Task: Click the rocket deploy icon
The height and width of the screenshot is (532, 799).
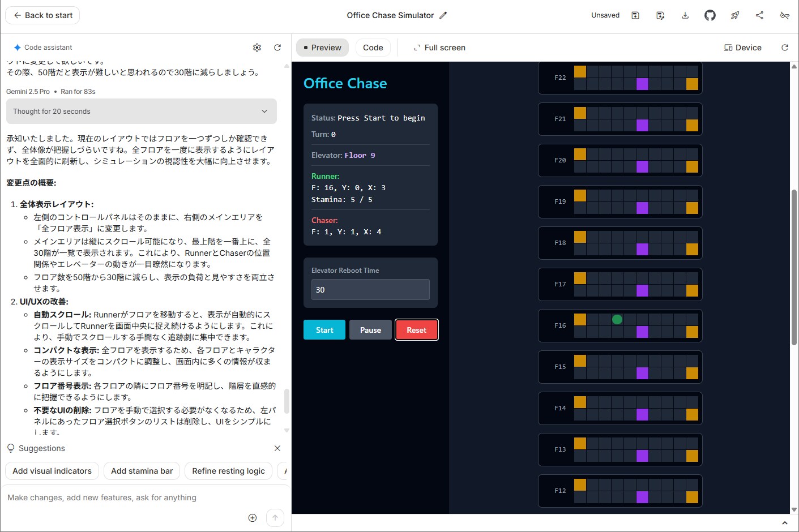Action: 735,15
